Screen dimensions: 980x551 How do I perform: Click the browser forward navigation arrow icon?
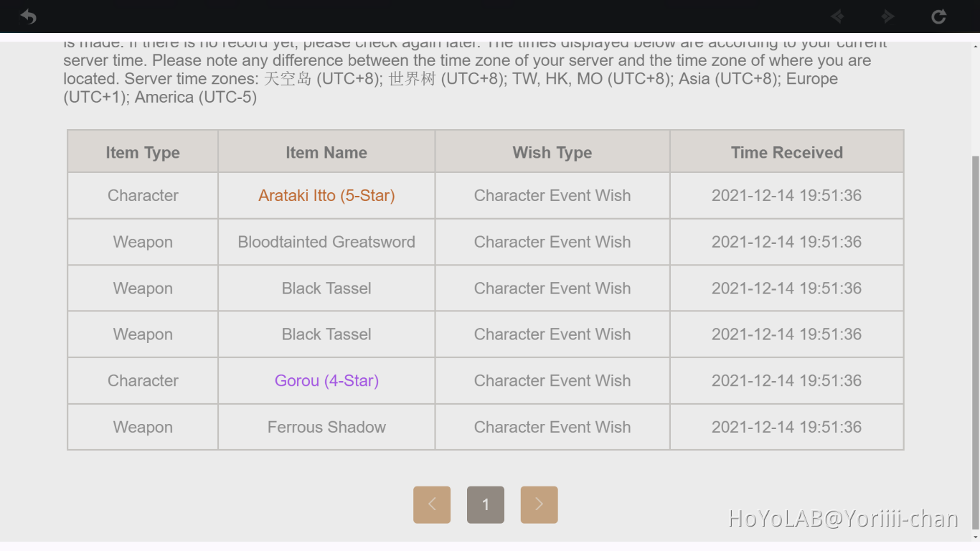(x=888, y=17)
